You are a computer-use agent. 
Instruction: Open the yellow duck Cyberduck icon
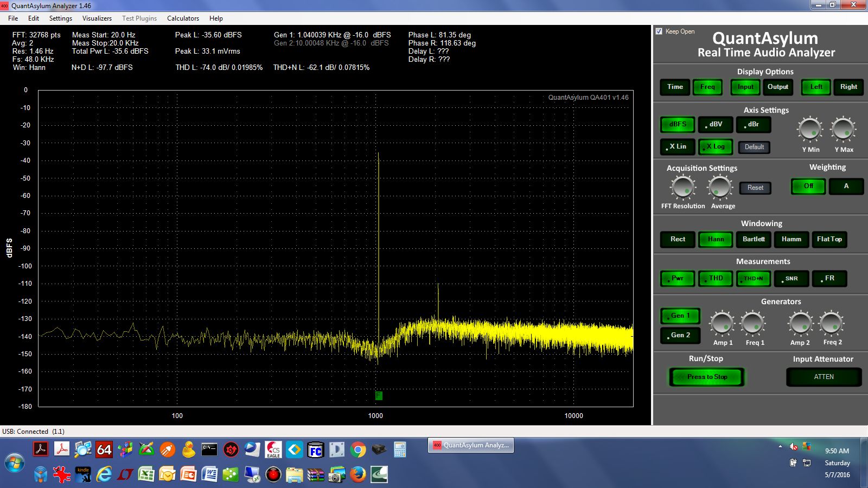pos(189,450)
